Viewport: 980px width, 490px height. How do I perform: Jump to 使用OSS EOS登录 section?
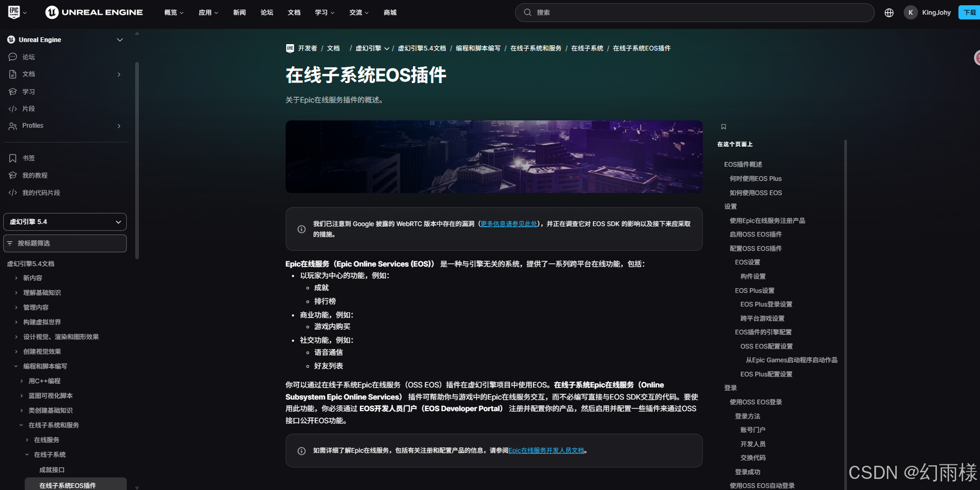pyautogui.click(x=755, y=402)
